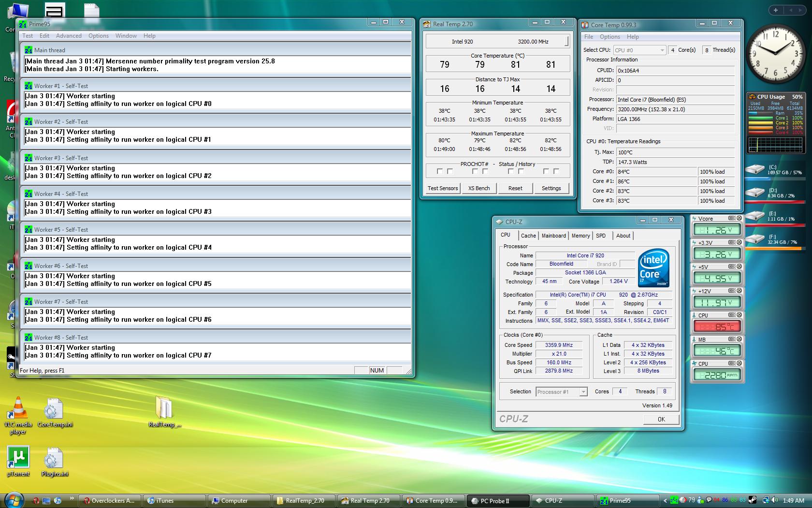Open the Processor #1 selection dropdown in CPU-Z
Image resolution: width=812 pixels, height=508 pixels.
(562, 392)
